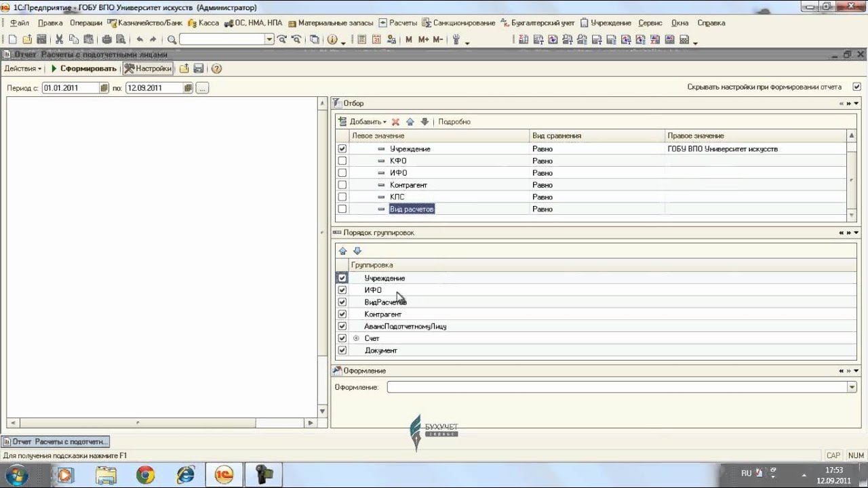
Task: Open calendar picker for end date
Action: [188, 88]
